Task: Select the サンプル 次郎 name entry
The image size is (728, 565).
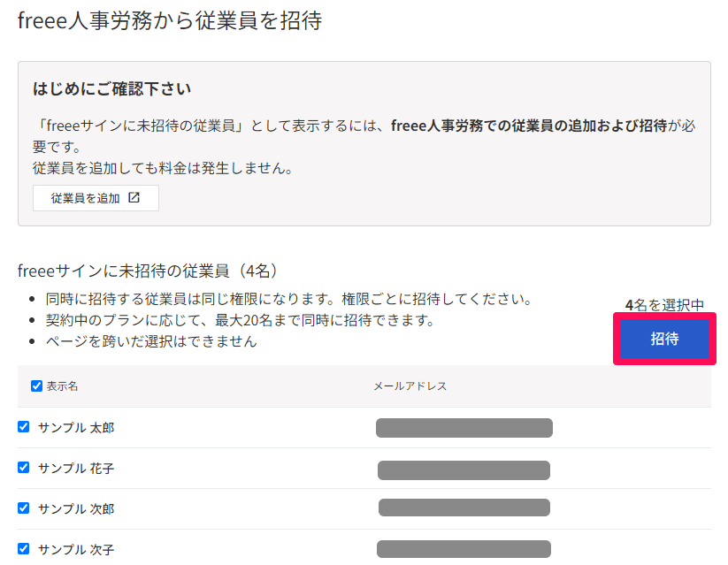Action: pos(76,508)
